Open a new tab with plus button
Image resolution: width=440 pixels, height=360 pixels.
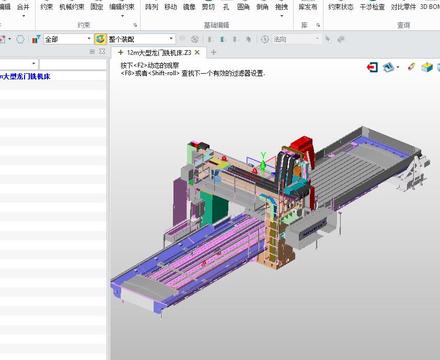(214, 52)
